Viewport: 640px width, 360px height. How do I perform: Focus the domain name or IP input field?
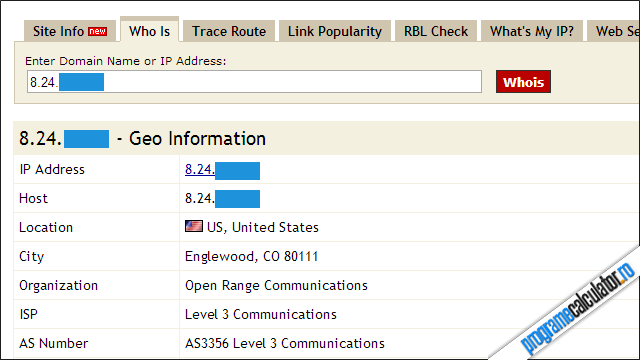pyautogui.click(x=254, y=82)
